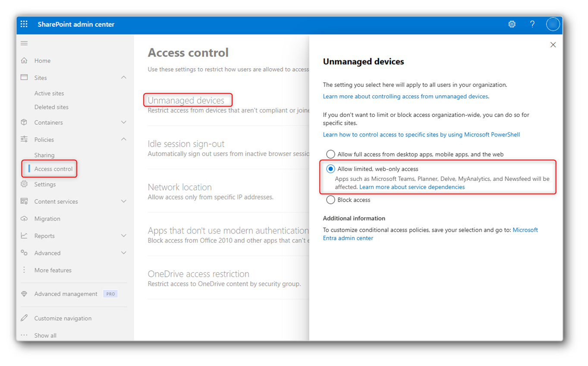Expand the Reports section chevron
Viewport: 588px width, 366px height.
(124, 236)
